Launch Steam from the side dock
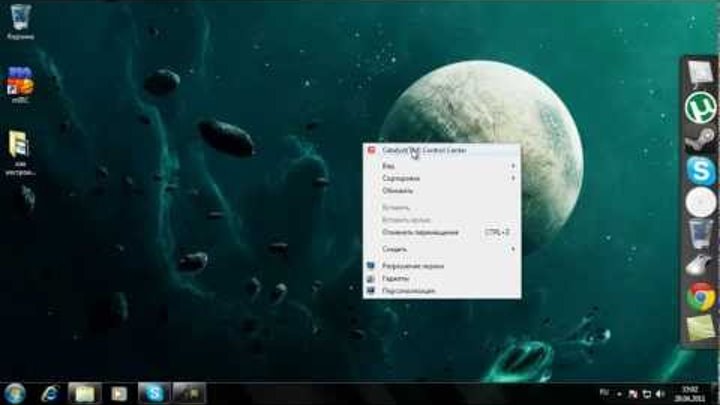720x405 pixels. (699, 139)
